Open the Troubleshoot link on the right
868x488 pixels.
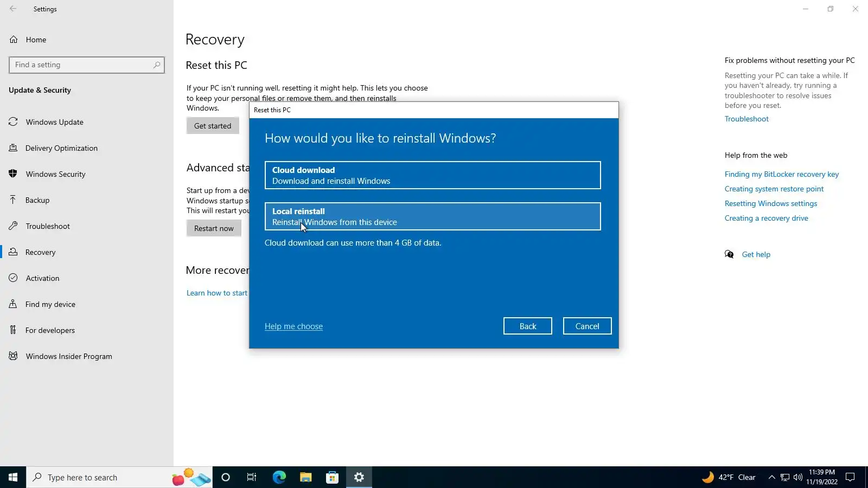[x=746, y=119]
